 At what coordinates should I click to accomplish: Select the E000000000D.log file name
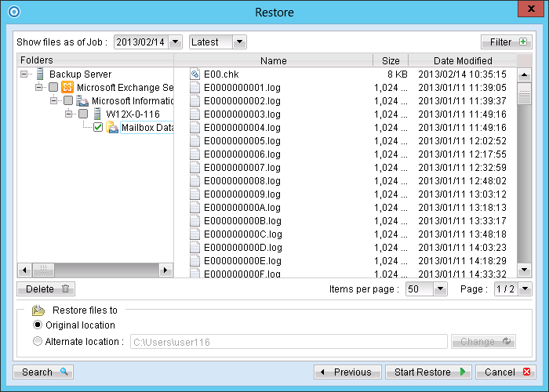[243, 248]
